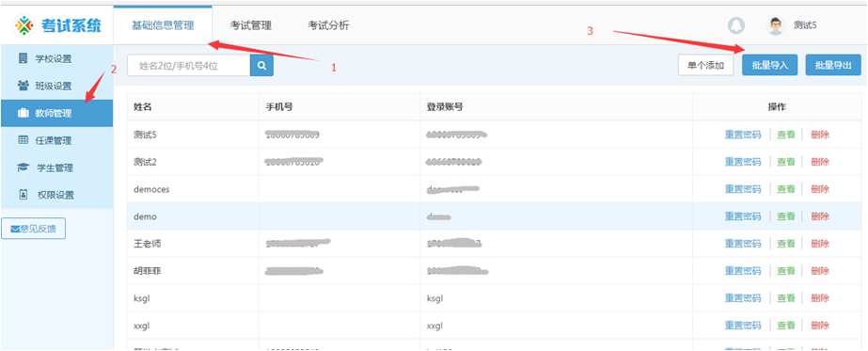
Task: Reset password for democes
Action: 743,189
